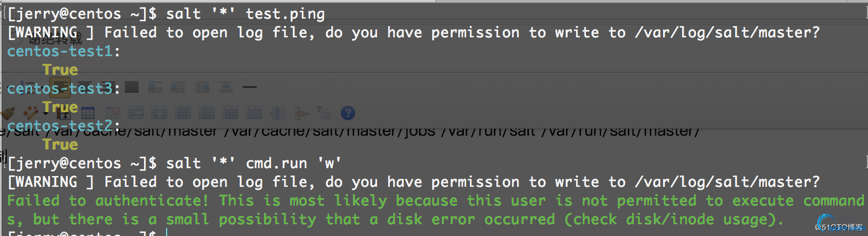Image resolution: width=868 pixels, height=236 pixels.
Task: Click the red merge arrows icon
Action: [x=301, y=114]
